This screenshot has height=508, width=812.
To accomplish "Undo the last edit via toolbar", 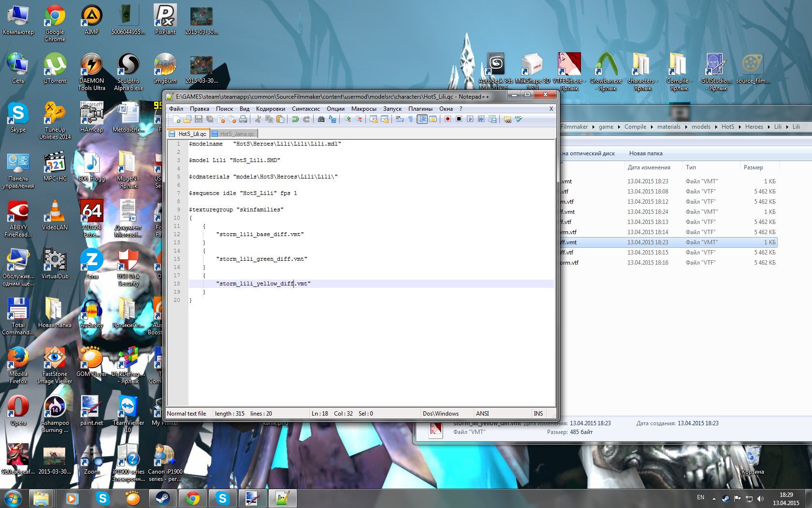I will pos(295,119).
